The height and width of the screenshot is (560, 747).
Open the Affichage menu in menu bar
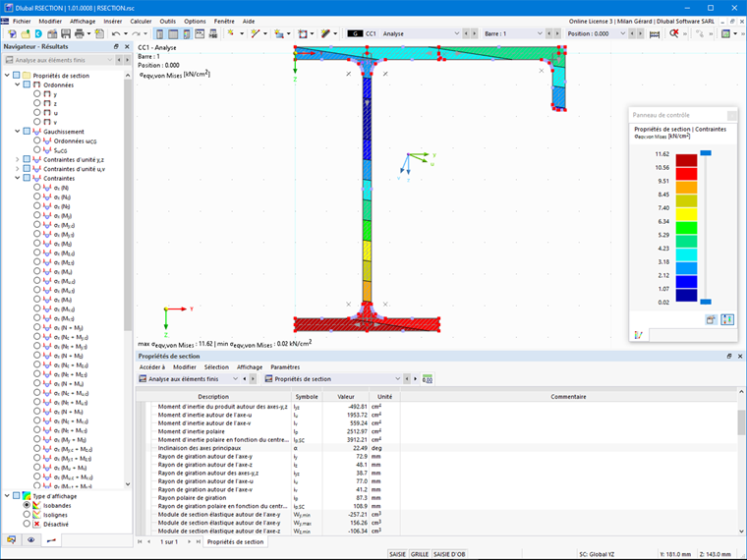click(x=83, y=22)
